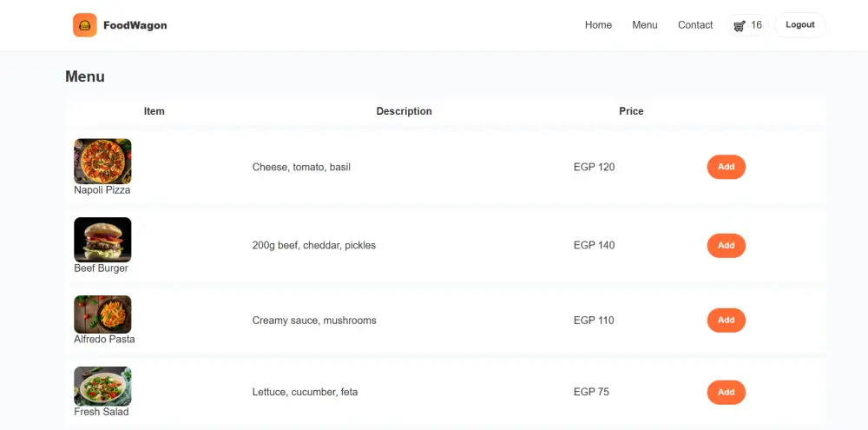
Task: Open the Contact page link
Action: [x=695, y=25]
